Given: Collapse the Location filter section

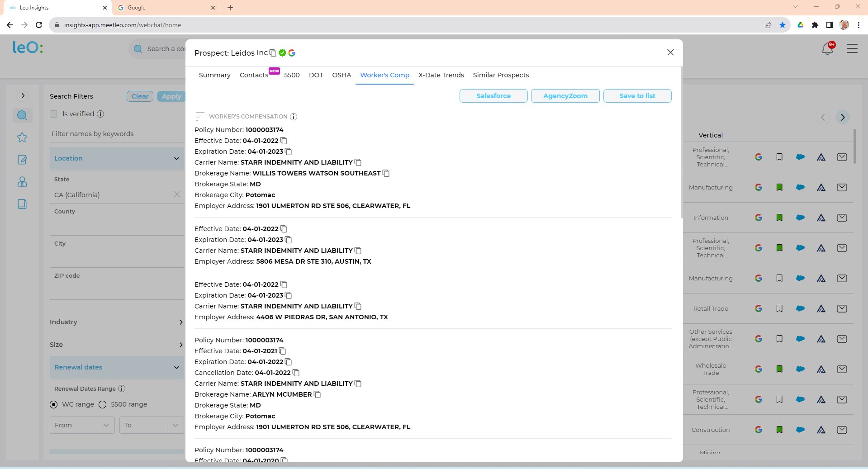Looking at the screenshot, I should tap(117, 158).
